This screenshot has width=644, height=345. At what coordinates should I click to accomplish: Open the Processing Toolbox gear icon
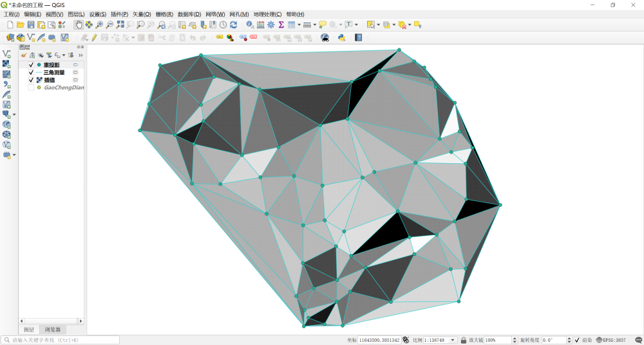270,25
